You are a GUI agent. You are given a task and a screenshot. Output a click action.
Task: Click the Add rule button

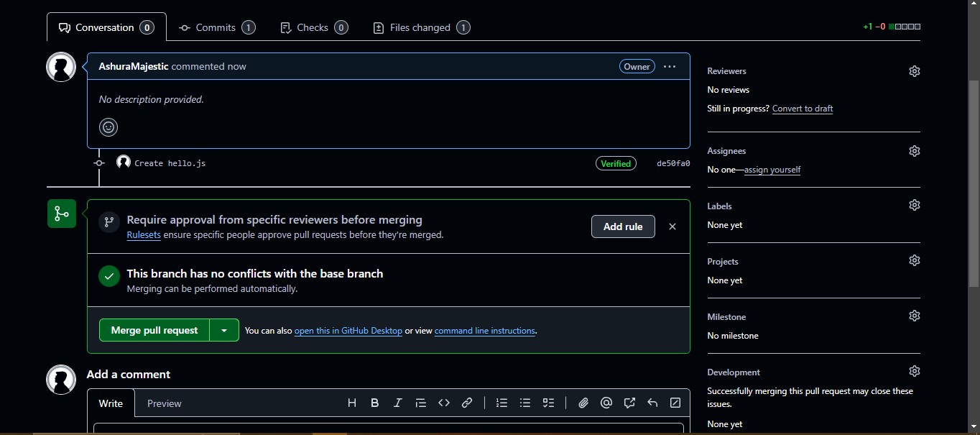[623, 226]
